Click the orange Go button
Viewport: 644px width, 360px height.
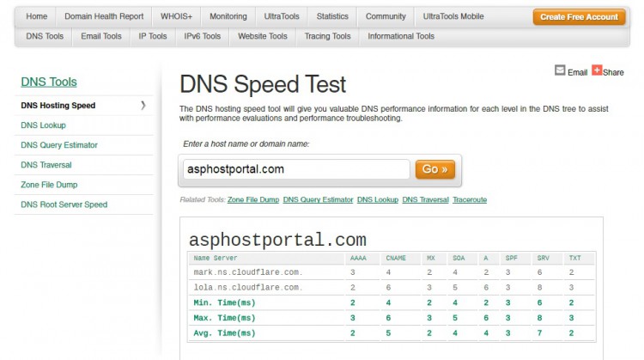(x=435, y=169)
